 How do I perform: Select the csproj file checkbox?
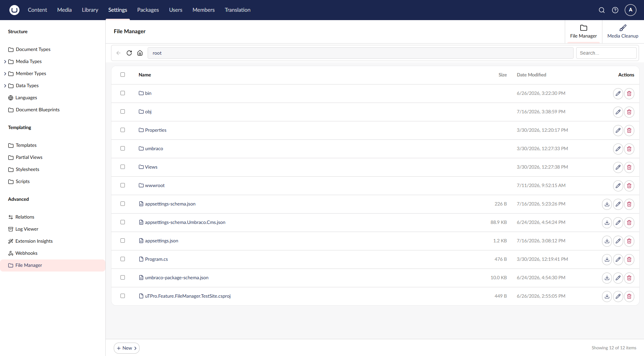coord(122,296)
